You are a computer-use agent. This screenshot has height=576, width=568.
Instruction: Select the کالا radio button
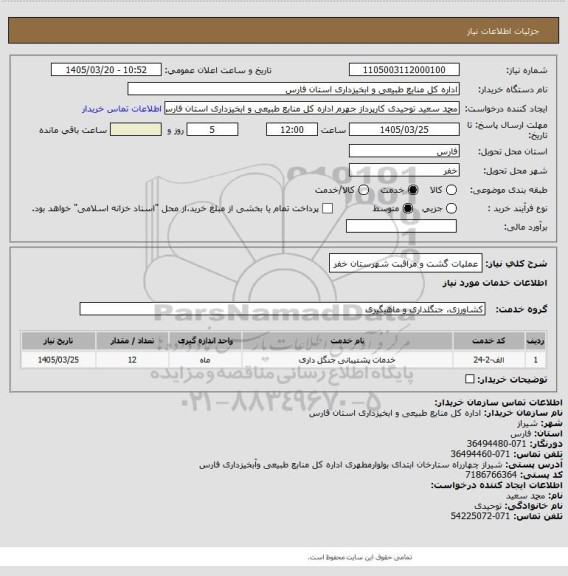point(451,190)
